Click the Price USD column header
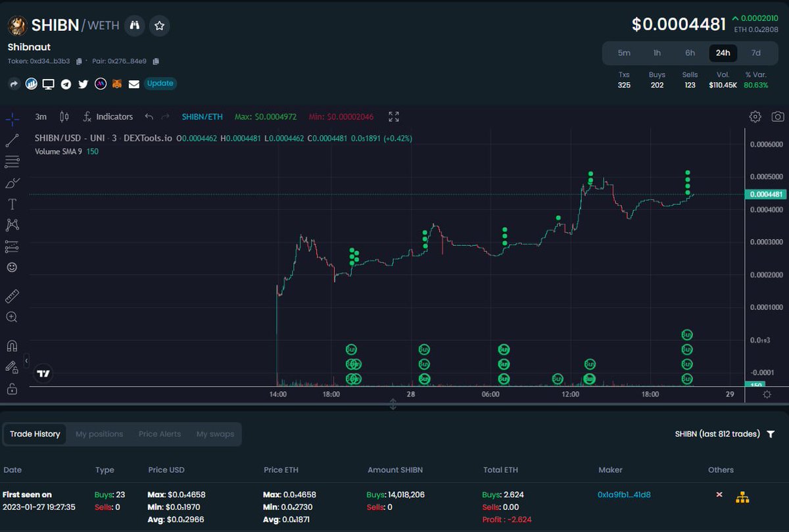 166,470
